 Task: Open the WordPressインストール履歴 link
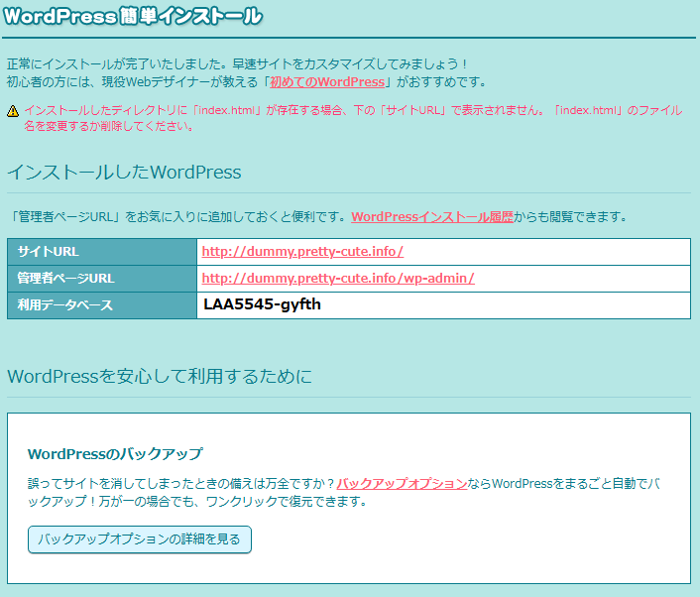click(432, 216)
